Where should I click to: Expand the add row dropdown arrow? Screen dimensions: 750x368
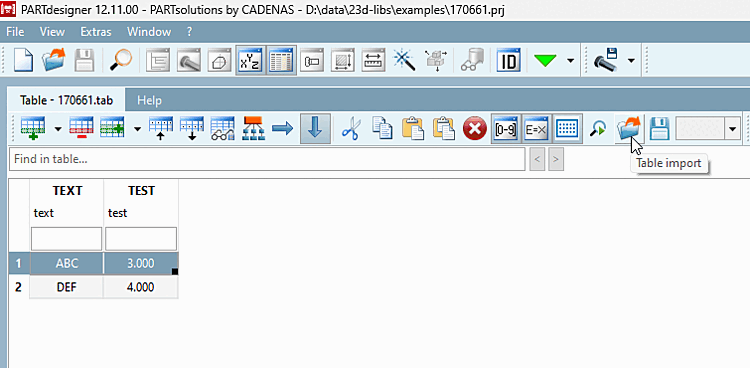[58, 129]
